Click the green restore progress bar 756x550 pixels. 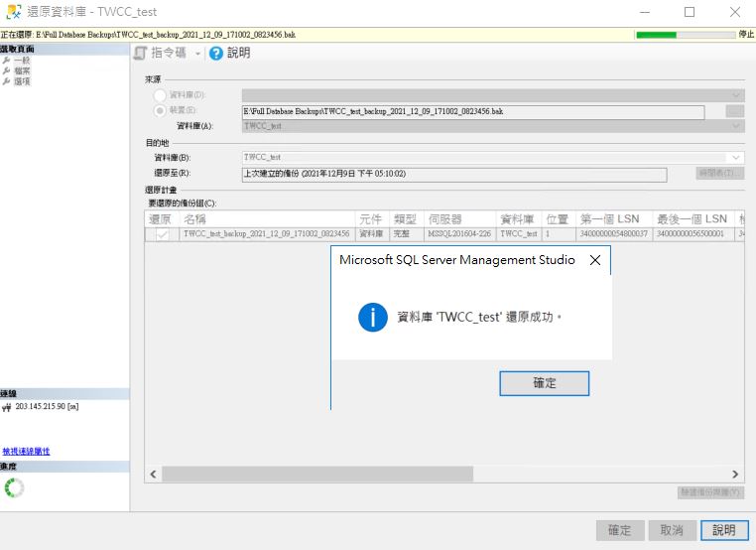tap(686, 35)
